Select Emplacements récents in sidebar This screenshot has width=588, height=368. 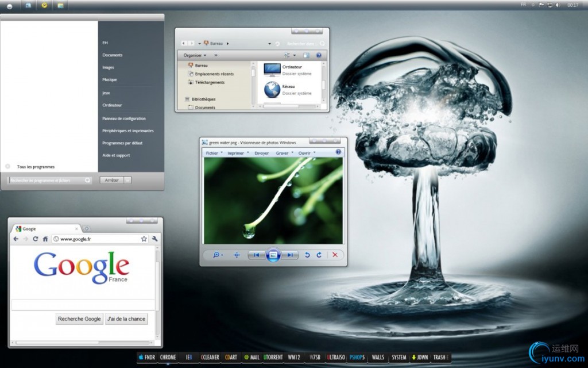[210, 74]
